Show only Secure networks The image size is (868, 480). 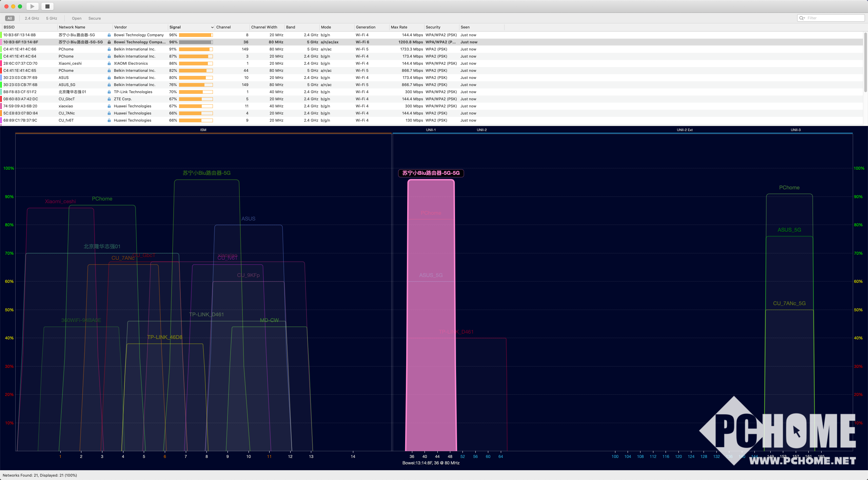click(95, 18)
